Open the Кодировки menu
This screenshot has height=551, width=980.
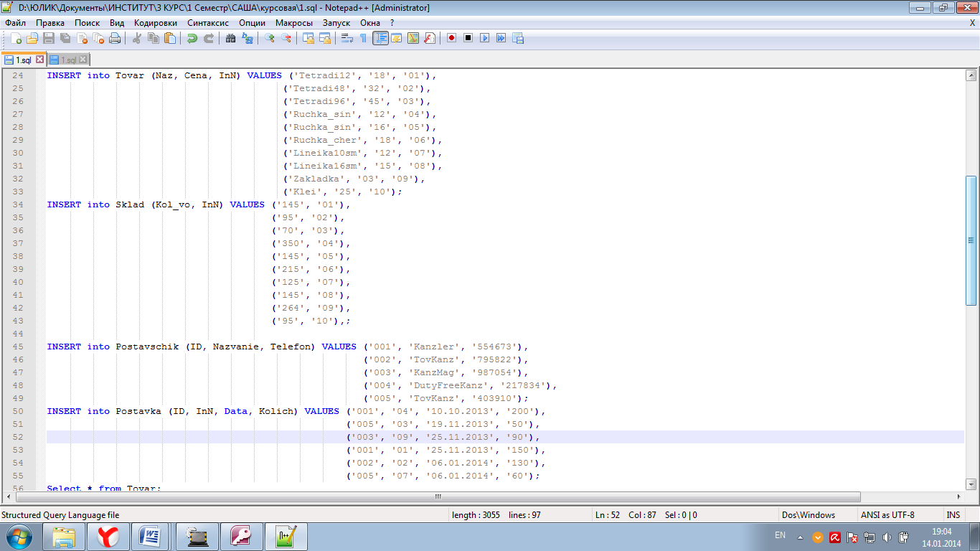[155, 22]
